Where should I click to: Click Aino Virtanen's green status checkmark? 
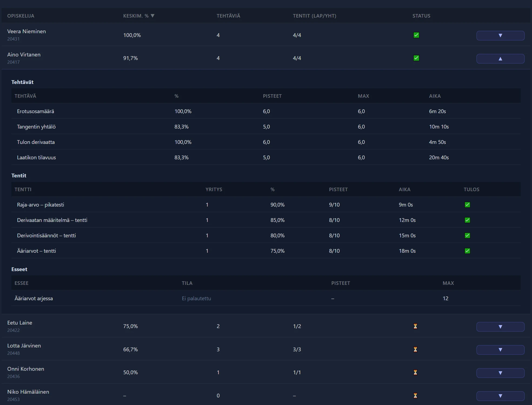pos(416,58)
